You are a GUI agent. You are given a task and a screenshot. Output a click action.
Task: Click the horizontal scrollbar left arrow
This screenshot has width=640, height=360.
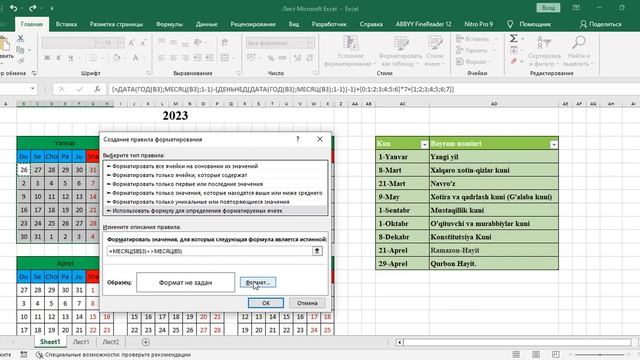[400, 342]
